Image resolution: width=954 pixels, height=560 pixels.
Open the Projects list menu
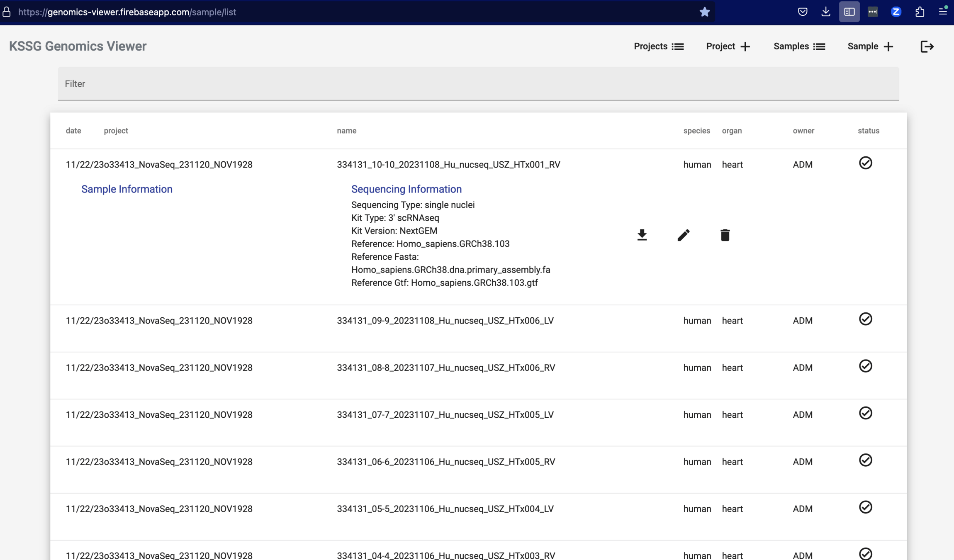[x=658, y=46]
